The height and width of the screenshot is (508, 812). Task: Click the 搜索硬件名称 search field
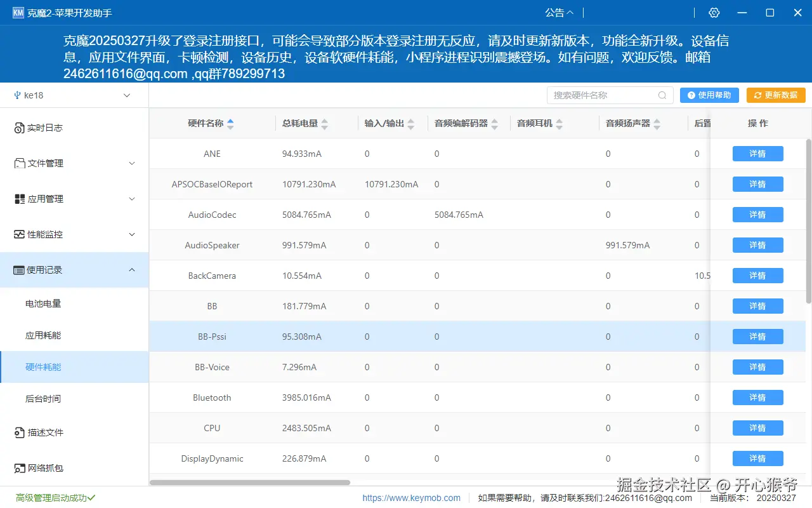610,95
